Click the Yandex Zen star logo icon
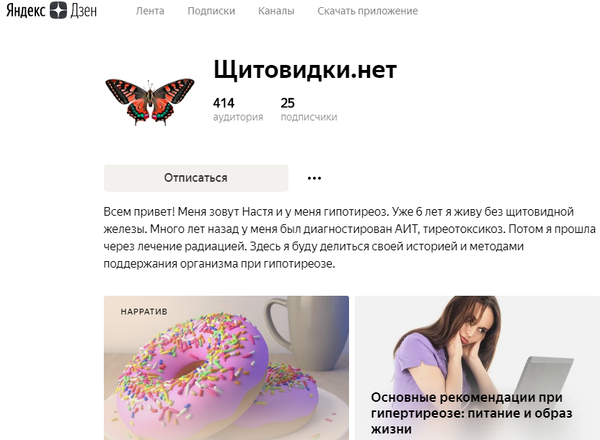The height and width of the screenshot is (440, 600). 58,10
